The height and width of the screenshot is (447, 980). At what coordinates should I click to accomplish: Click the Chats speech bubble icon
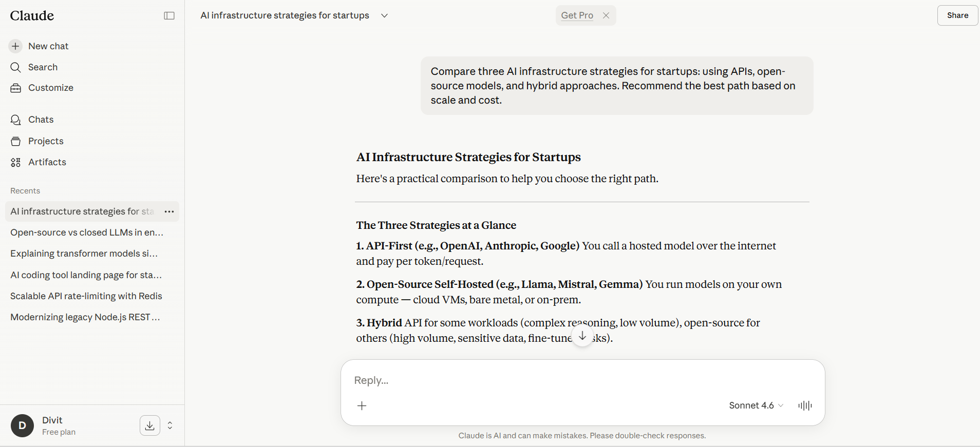click(16, 120)
